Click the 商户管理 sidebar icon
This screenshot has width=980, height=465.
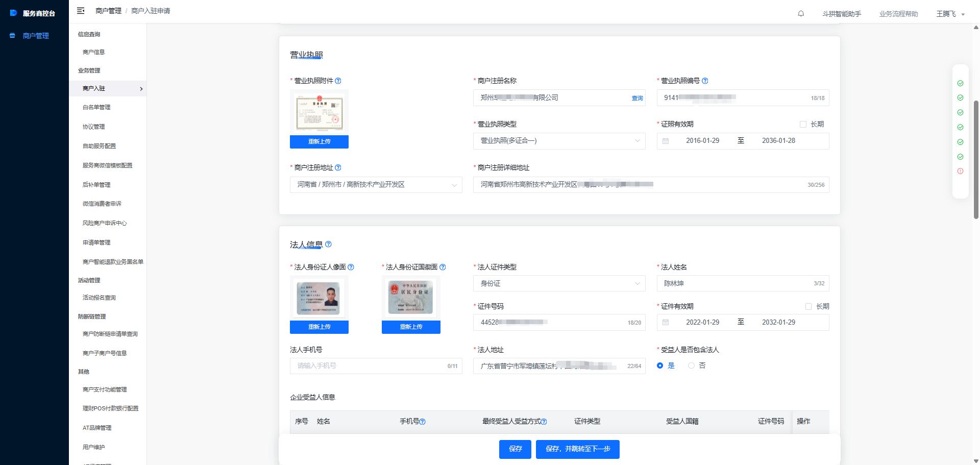point(12,36)
